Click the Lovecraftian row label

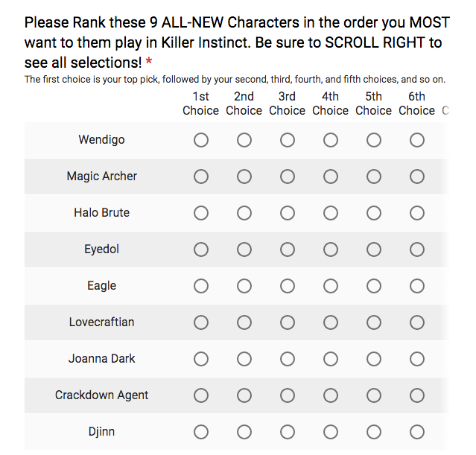coord(102,322)
